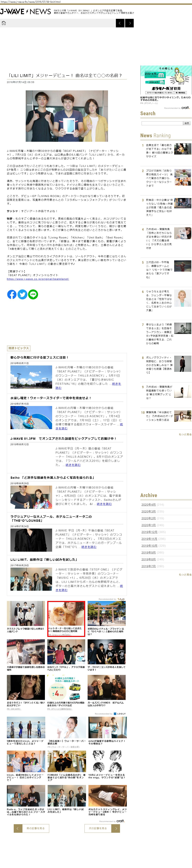
Task: Click the LILI LIMIT band article photo
Action: pos(67,116)
